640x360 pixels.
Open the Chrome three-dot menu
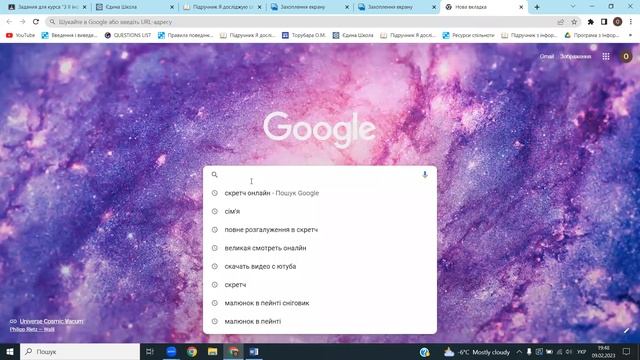pos(631,22)
